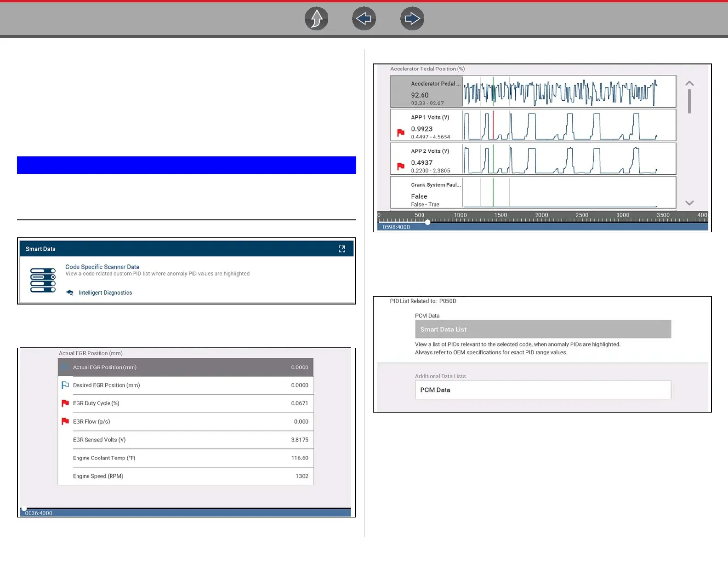The image size is (728, 563).
Task: Open Code Specific Scanner Data link
Action: (102, 267)
